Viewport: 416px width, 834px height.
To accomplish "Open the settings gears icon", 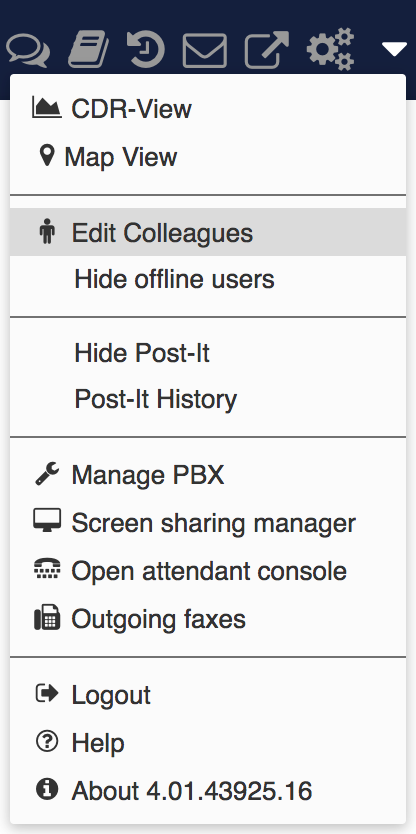I will click(330, 49).
